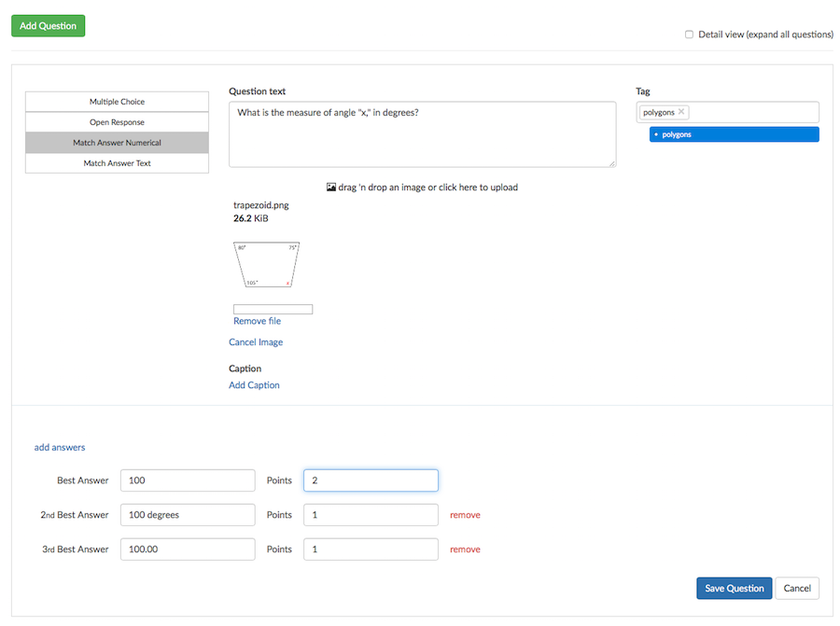The height and width of the screenshot is (626, 840).
Task: Choose Multiple Choice question type
Action: click(x=117, y=101)
